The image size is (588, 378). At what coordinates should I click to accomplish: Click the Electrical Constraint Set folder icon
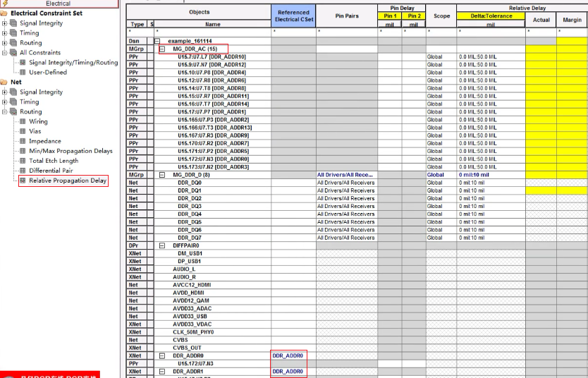[4, 13]
